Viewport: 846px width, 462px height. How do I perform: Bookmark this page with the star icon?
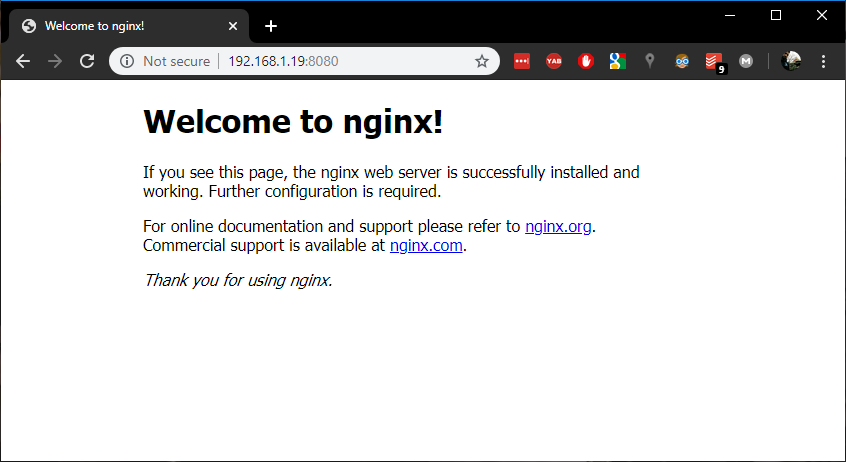(x=482, y=61)
